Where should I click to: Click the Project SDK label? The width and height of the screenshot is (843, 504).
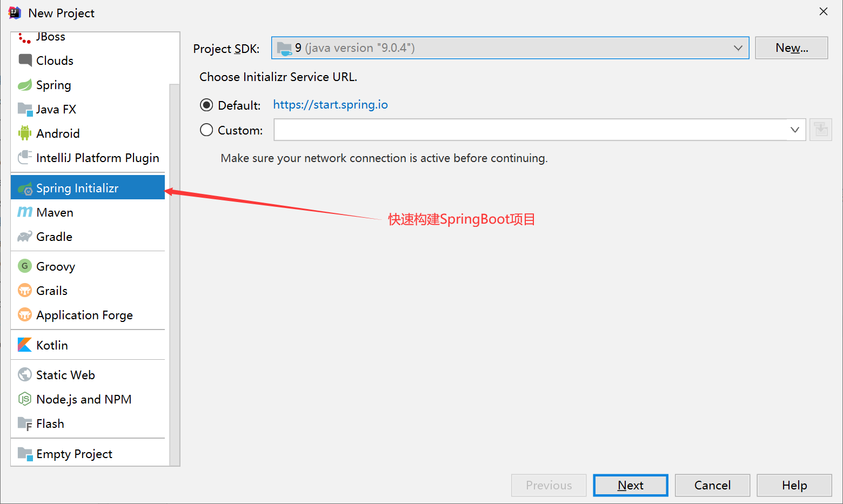[x=226, y=49]
